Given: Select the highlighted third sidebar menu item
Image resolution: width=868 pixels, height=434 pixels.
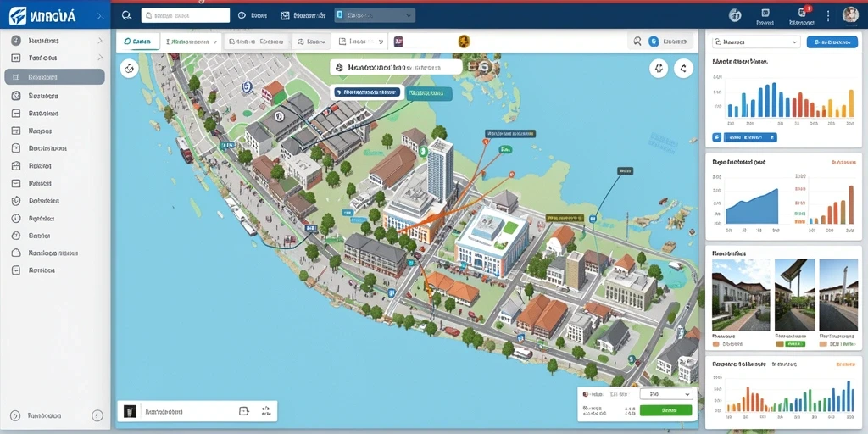Looking at the screenshot, I should click(x=54, y=77).
